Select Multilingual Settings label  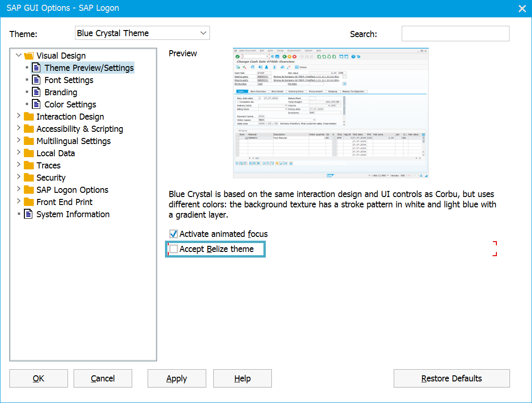click(x=74, y=141)
